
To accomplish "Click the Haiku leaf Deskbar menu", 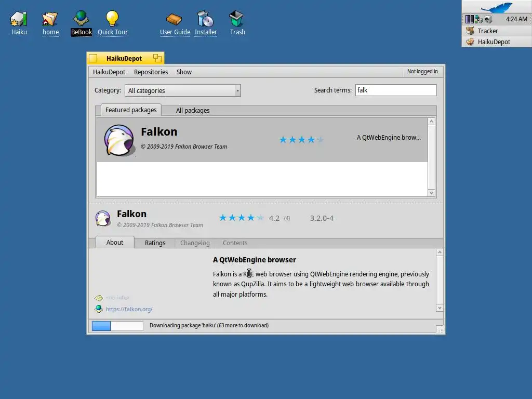I will point(497,7).
